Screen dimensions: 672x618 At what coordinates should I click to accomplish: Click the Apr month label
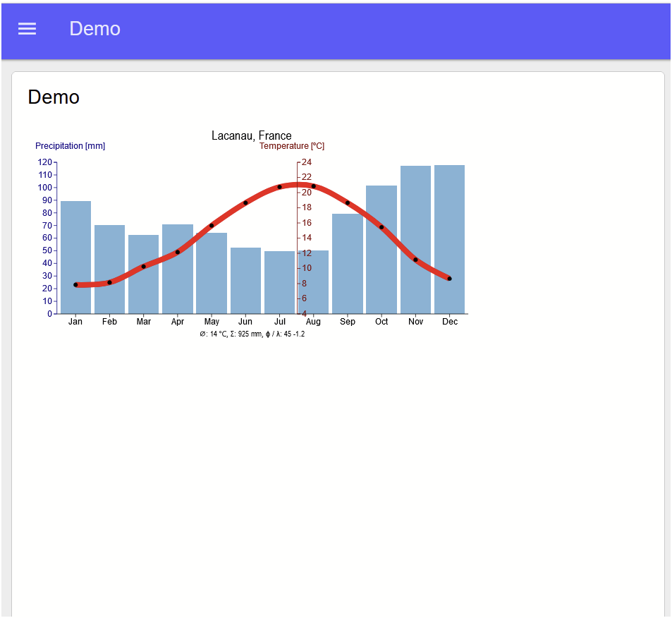coord(178,322)
